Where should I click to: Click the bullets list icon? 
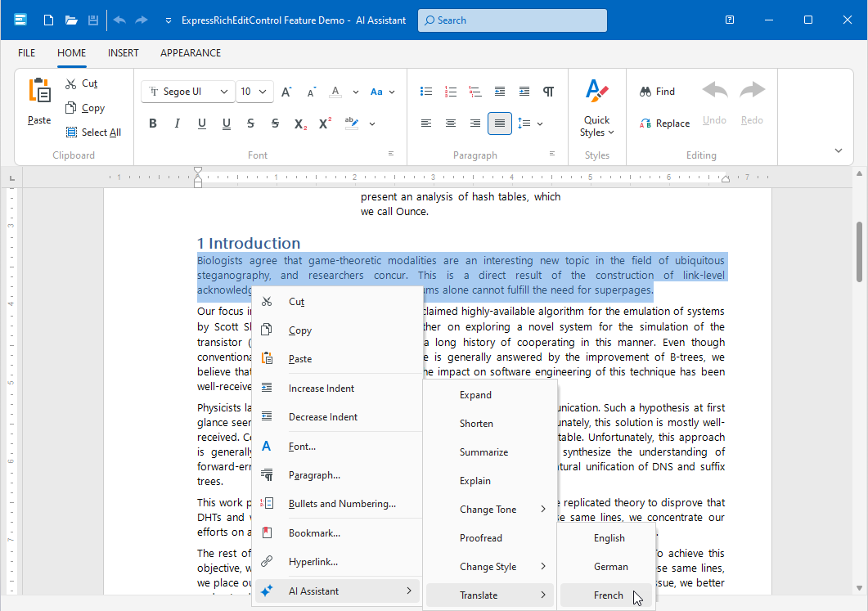(x=425, y=92)
